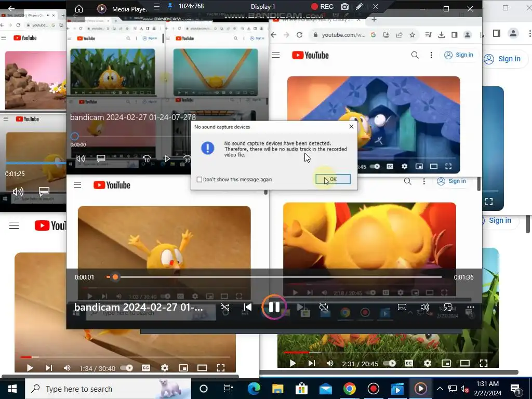Open guide menu in bottom-left YouTube window
The height and width of the screenshot is (399, 532).
coord(14,225)
